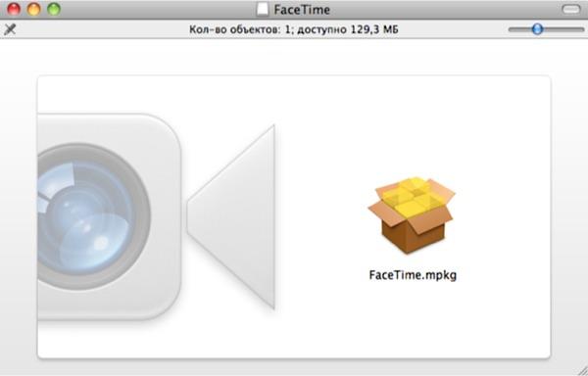Close the FaceTime window with red button

[x=14, y=9]
